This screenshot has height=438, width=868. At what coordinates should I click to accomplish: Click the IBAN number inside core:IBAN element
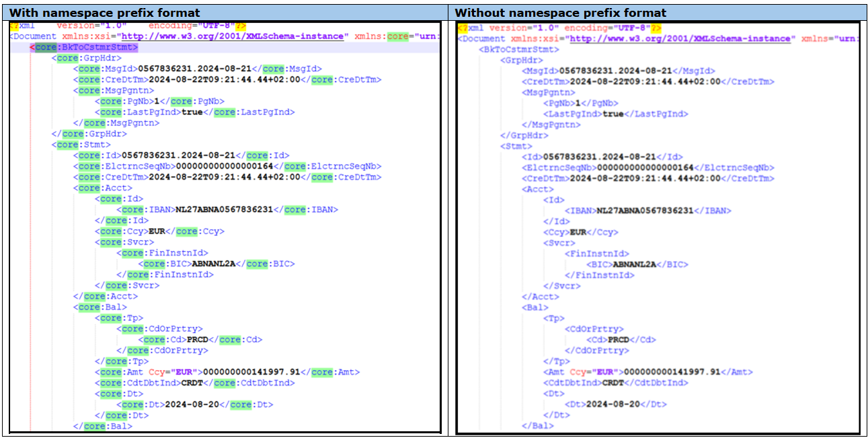225,210
